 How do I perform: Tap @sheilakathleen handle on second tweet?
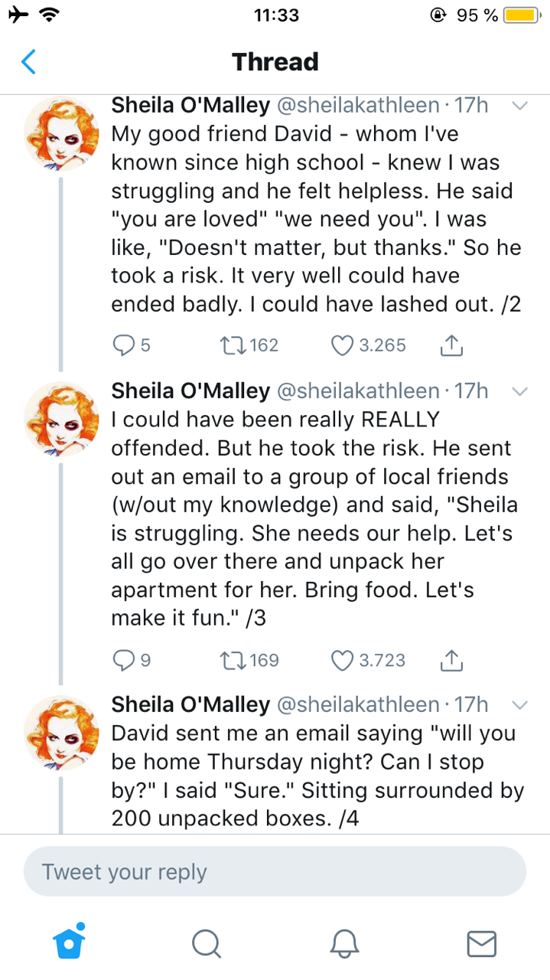356,391
